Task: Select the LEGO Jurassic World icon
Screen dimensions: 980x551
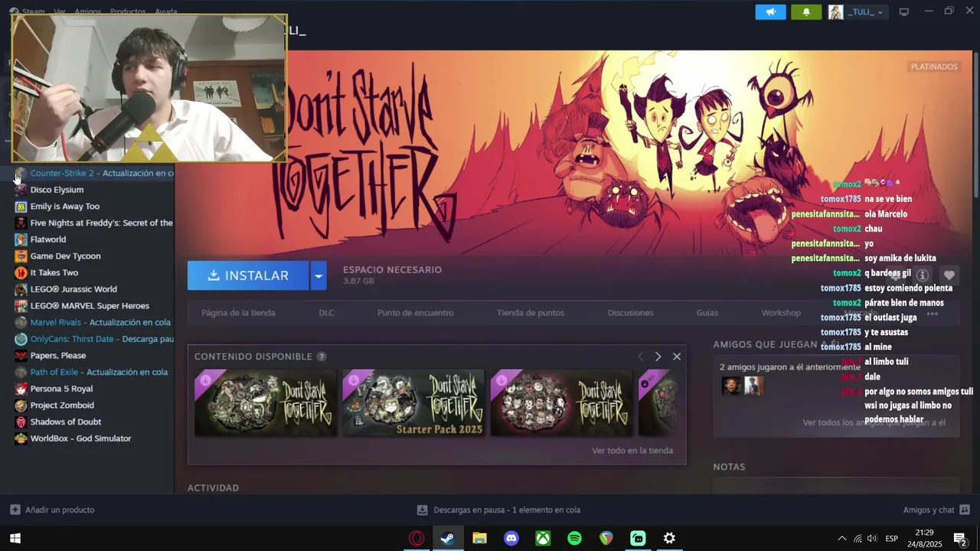Action: [x=21, y=289]
